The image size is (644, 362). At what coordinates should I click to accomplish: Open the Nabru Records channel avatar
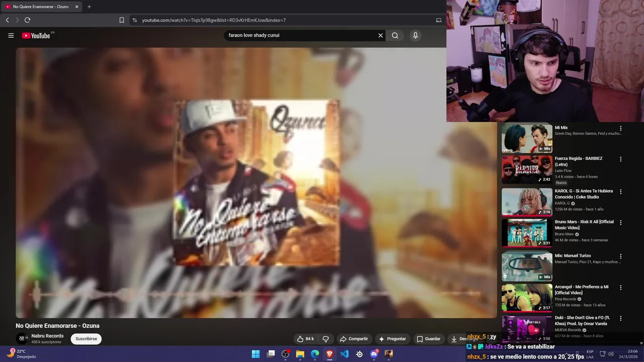tap(21, 338)
